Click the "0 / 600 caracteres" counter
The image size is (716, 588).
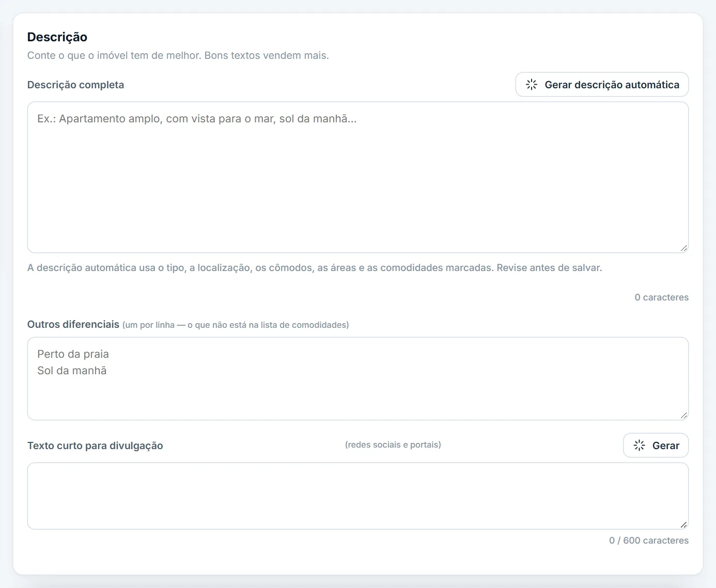coord(649,541)
